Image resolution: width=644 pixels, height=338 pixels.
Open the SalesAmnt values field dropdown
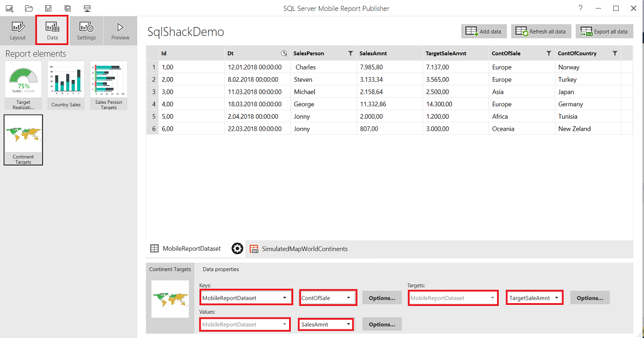[326, 324]
